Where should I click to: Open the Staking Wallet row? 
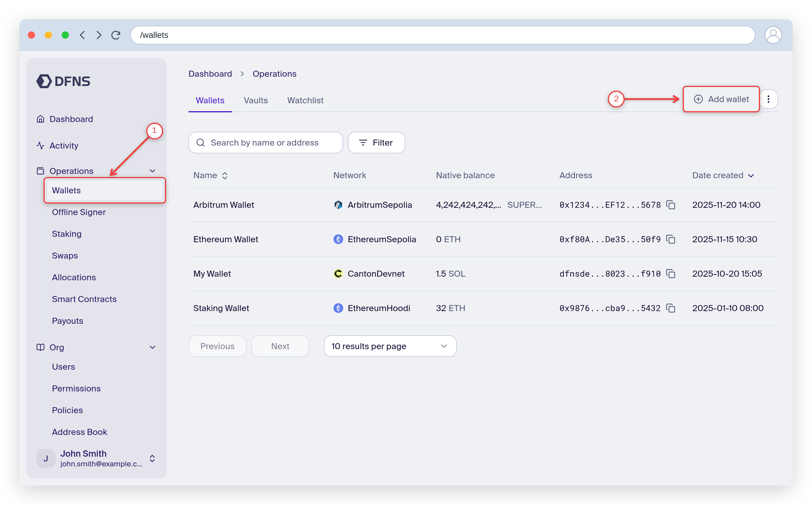pyautogui.click(x=483, y=308)
